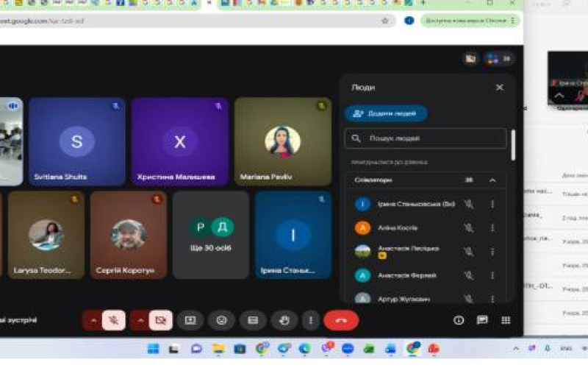The width and height of the screenshot is (588, 368).
Task: Toggle the camera off button in call controls
Action: coord(161,320)
